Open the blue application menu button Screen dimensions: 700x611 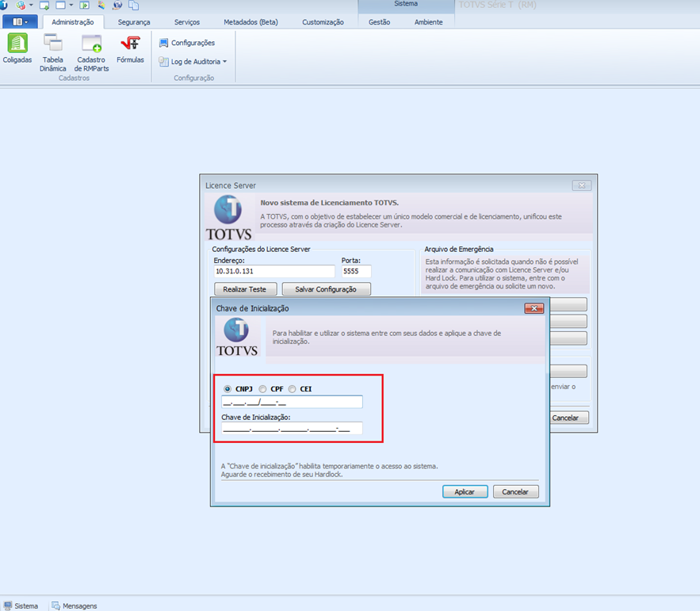20,22
